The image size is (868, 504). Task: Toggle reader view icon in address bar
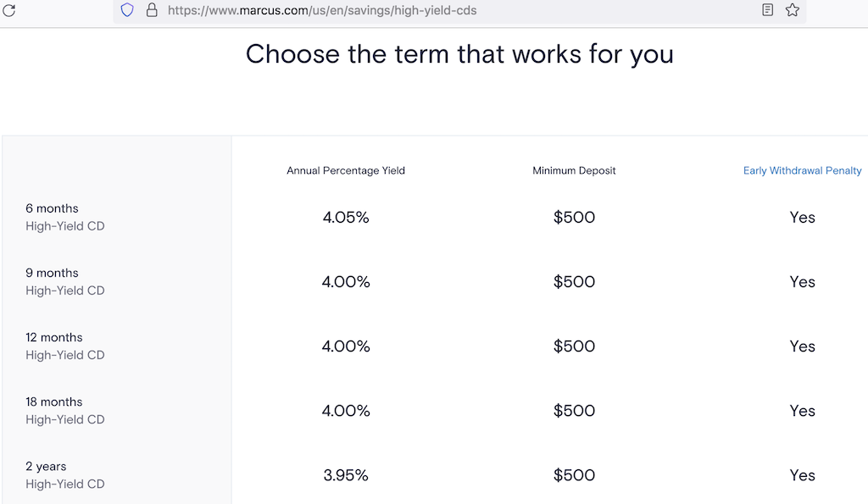767,10
